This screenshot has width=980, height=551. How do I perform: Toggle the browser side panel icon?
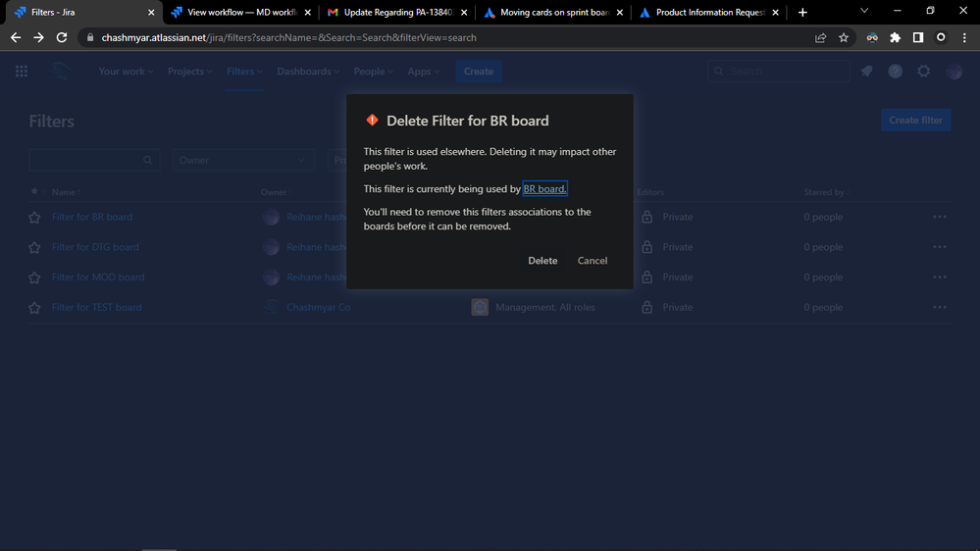[x=917, y=37]
